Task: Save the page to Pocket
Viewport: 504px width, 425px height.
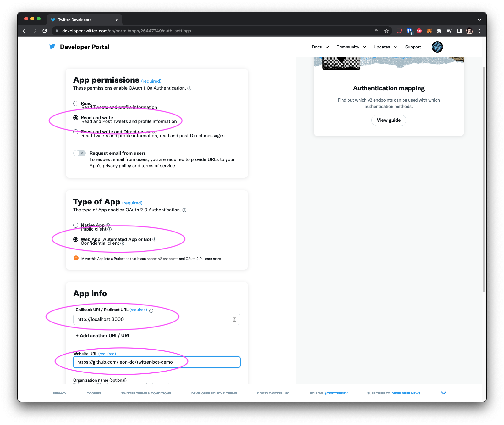Action: pos(399,31)
